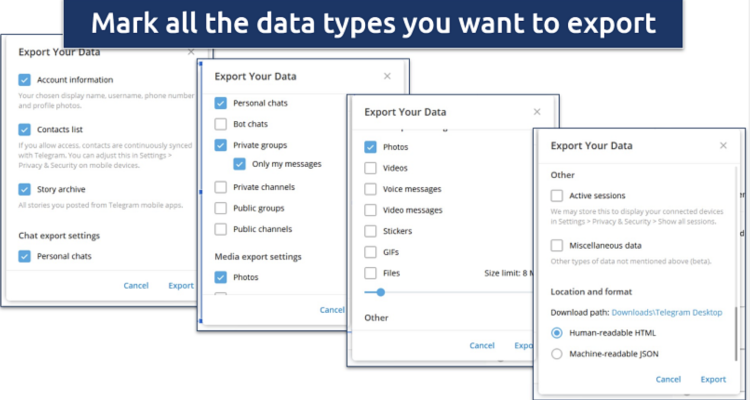
Task: Uncheck the Private groups checkbox
Action: pyautogui.click(x=220, y=145)
